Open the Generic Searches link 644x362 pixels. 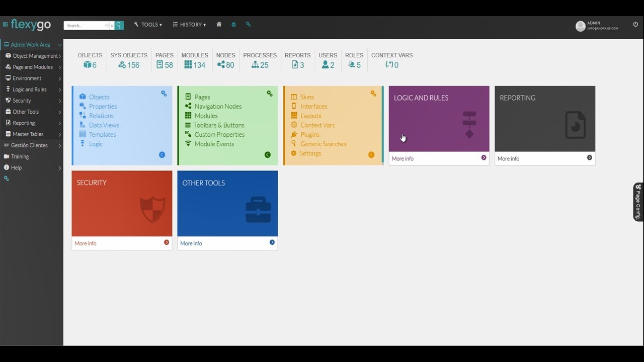click(x=324, y=144)
